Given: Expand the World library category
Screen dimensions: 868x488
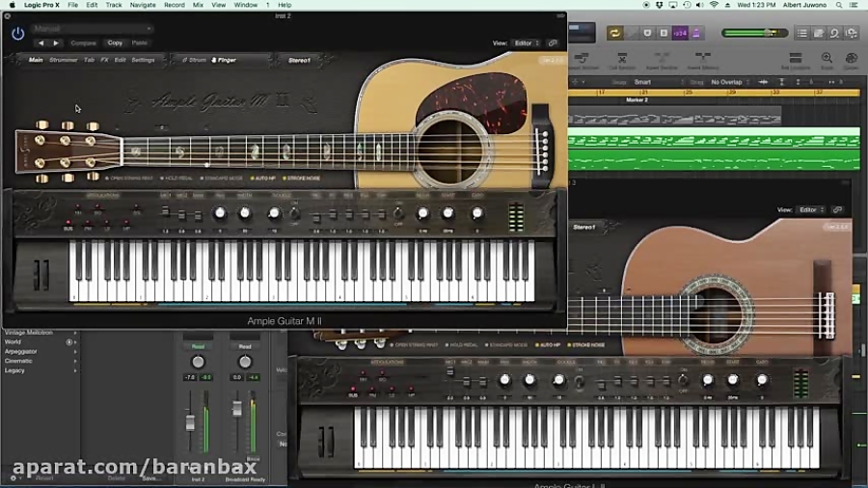Looking at the screenshot, I should coord(40,342).
